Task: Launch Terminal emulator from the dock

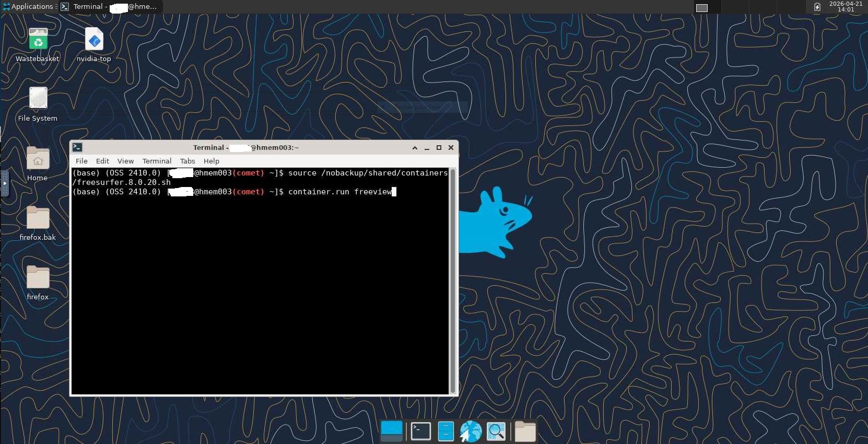Action: pyautogui.click(x=420, y=431)
